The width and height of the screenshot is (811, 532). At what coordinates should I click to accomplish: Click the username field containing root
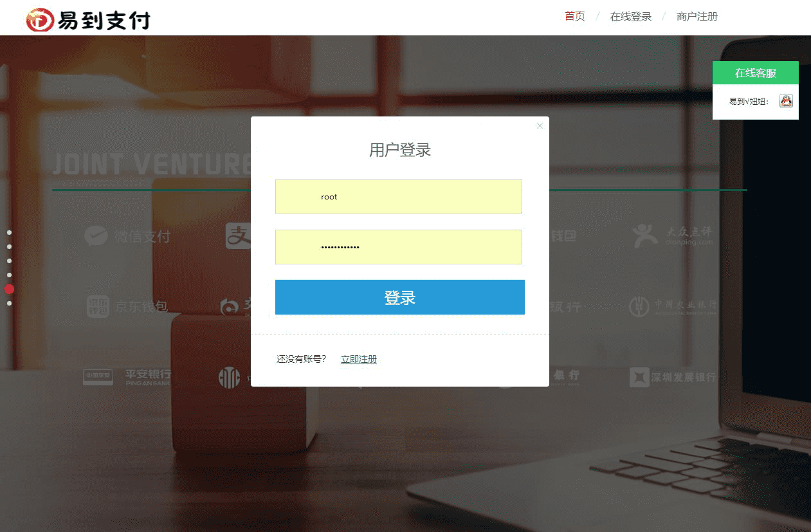(x=398, y=196)
